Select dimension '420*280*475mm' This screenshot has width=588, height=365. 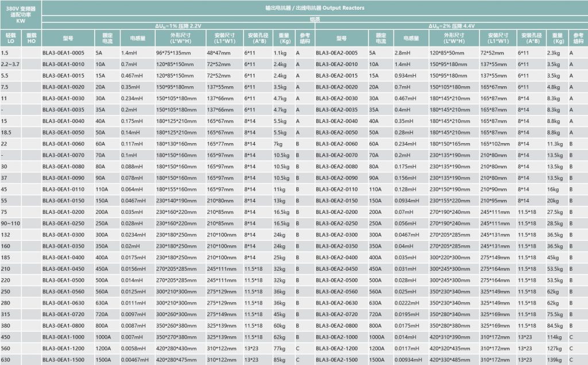point(176,360)
